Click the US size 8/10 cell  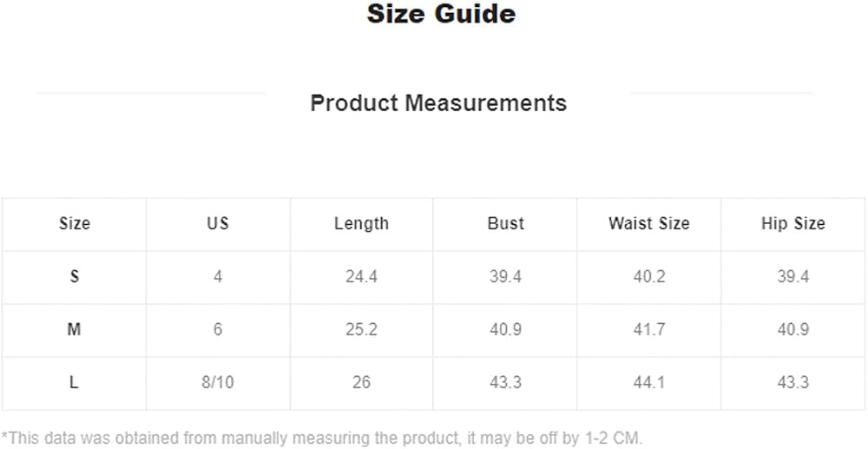[218, 383]
